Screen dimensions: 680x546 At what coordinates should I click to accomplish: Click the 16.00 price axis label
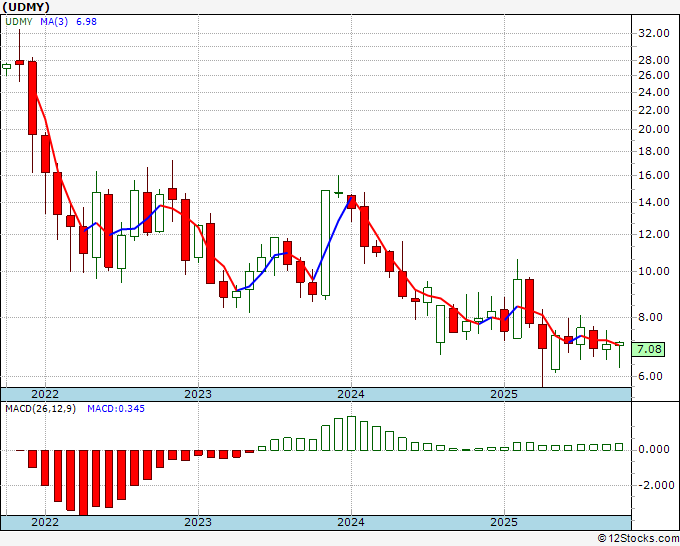pyautogui.click(x=654, y=175)
